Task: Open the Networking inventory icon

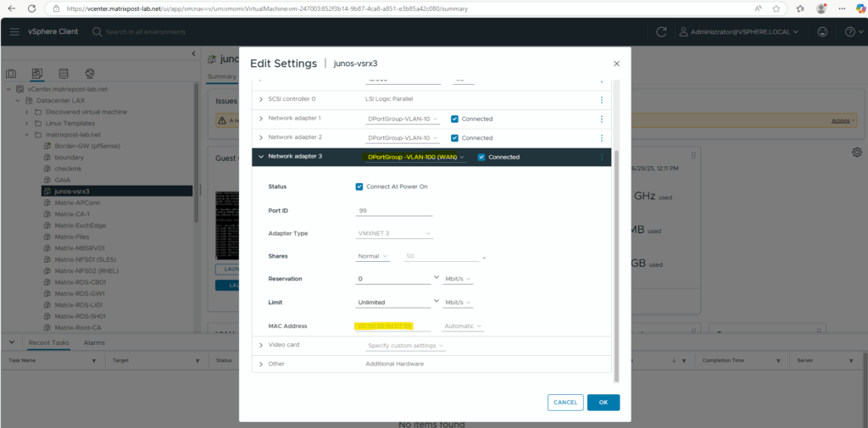Action: pyautogui.click(x=90, y=74)
